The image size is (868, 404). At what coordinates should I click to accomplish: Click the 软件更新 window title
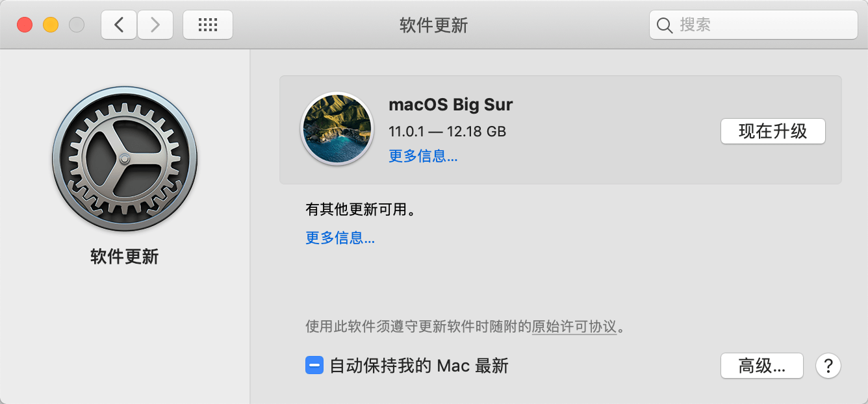[x=433, y=25]
